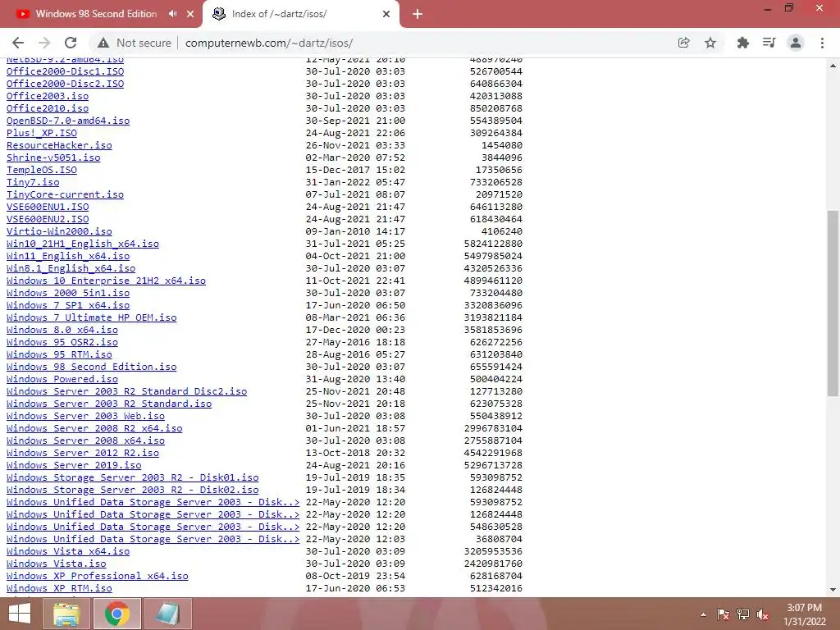Download Win10_21H1_English_x64.iso
The image size is (840, 630).
[83, 244]
